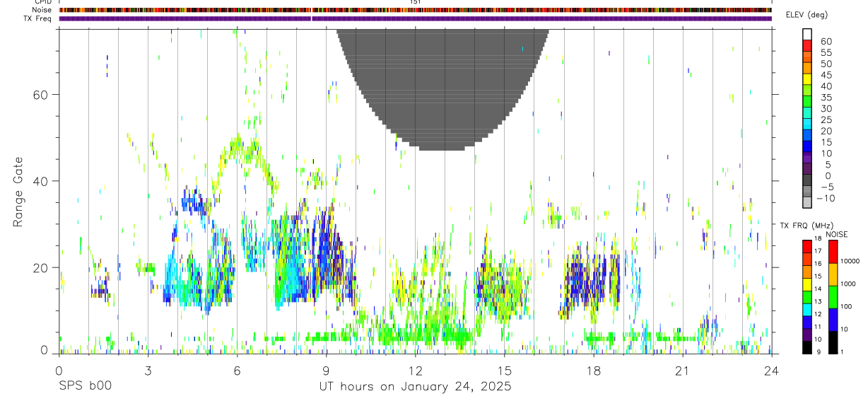Click the 'SPS b00' station label
This screenshot has width=868, height=401.
[85, 387]
